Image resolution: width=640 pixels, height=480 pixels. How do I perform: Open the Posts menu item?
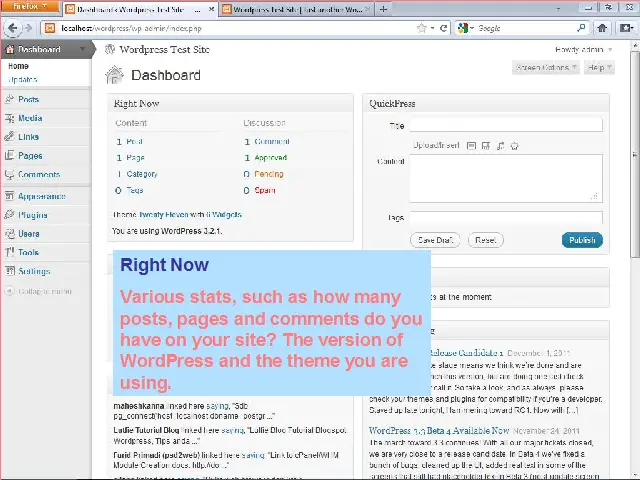click(x=28, y=99)
